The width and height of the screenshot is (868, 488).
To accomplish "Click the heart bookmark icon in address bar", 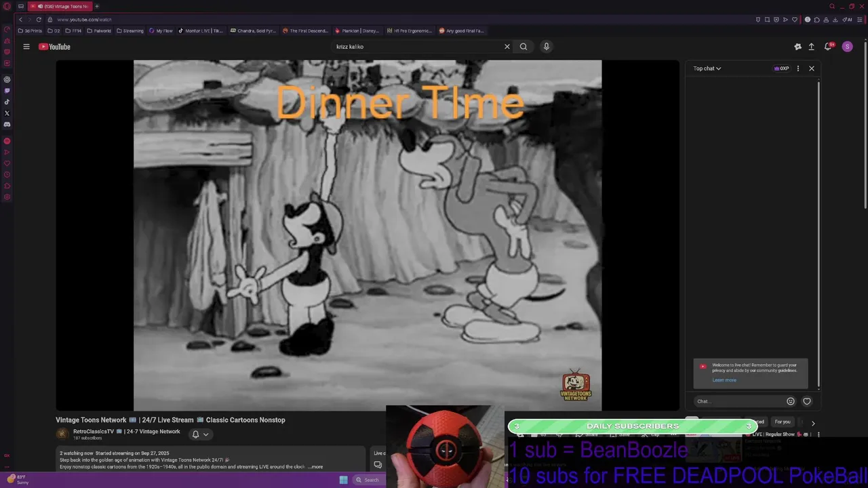I will [x=795, y=20].
